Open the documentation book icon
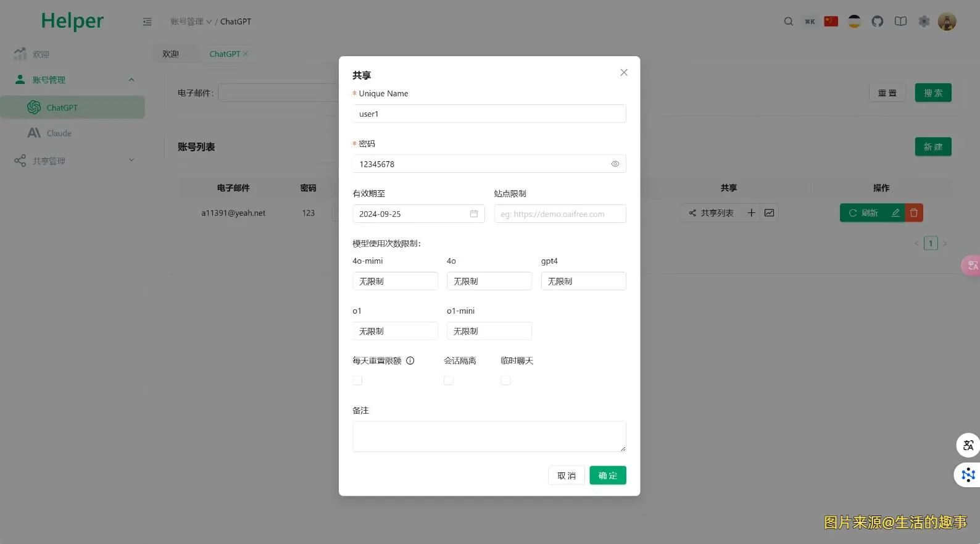 tap(900, 22)
